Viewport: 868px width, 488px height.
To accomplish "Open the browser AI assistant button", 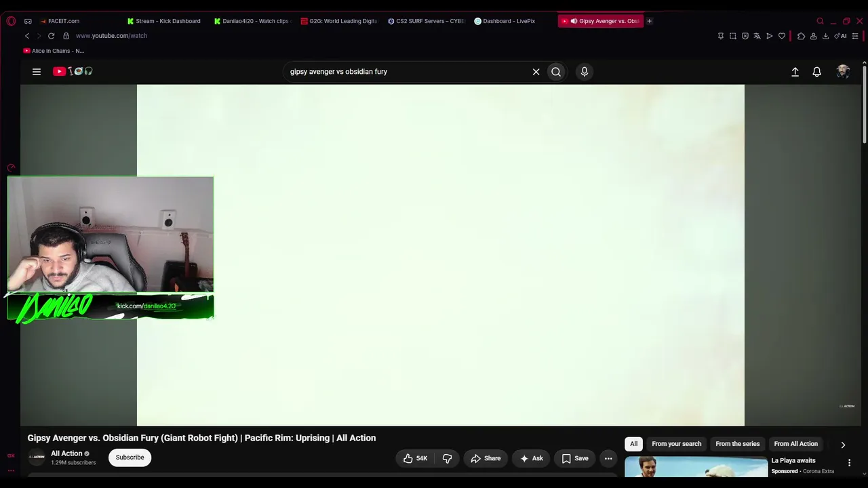I will tap(840, 36).
